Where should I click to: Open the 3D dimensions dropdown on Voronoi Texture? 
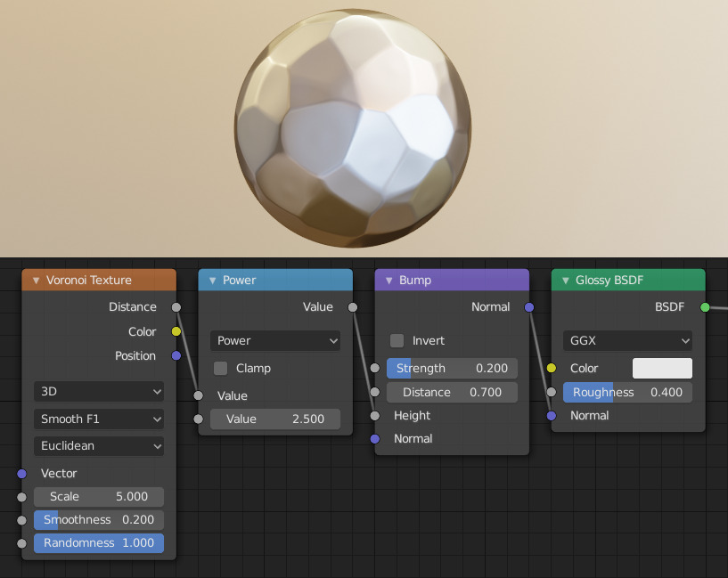point(98,391)
